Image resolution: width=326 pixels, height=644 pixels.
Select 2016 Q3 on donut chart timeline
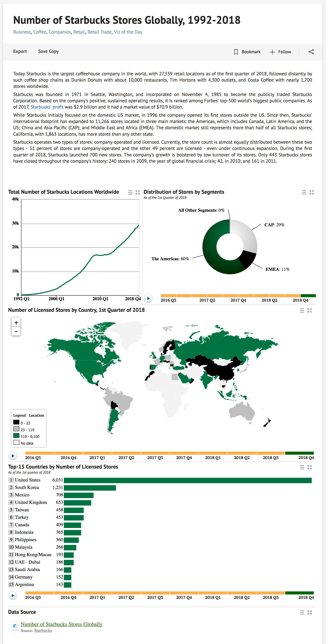(168, 296)
